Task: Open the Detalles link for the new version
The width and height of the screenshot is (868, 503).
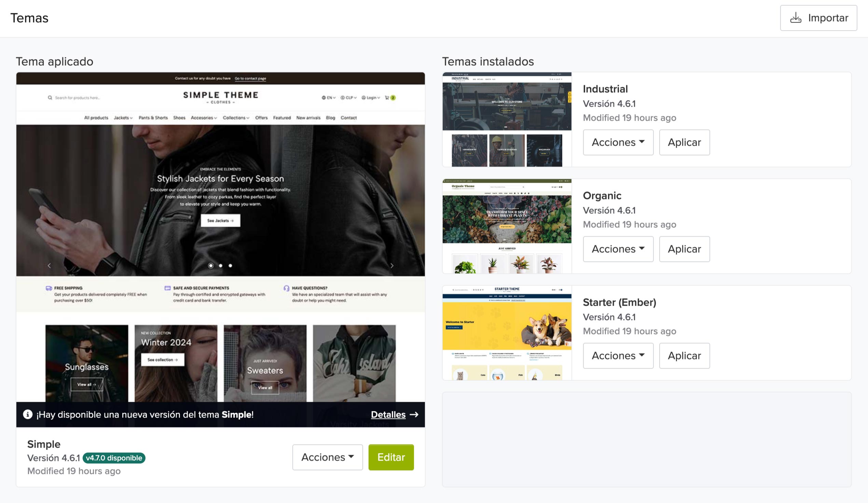Action: [x=388, y=414]
